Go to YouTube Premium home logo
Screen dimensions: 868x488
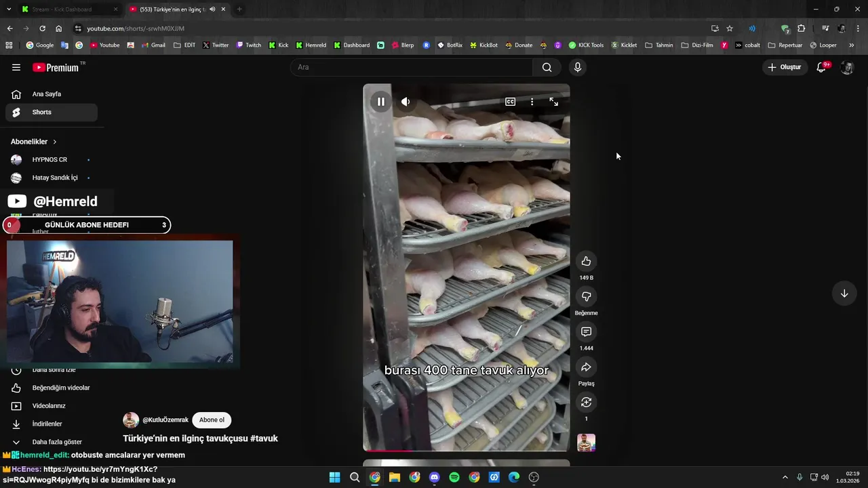[x=57, y=67]
